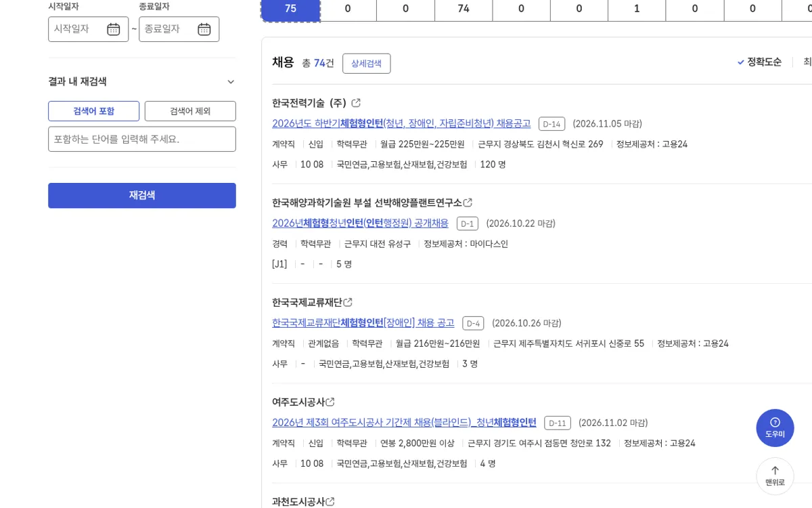Open external link icon next to 과천도시공사
This screenshot has height=508, width=812.
tap(330, 501)
